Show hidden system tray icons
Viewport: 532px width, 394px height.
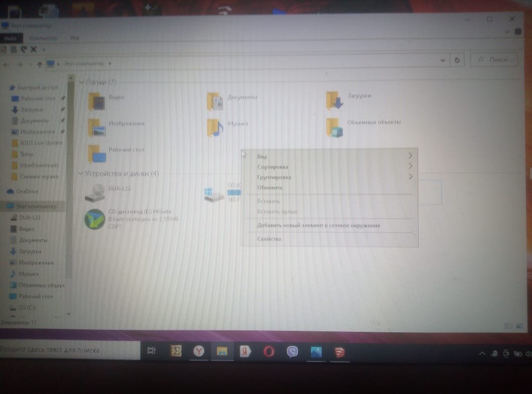(x=482, y=354)
